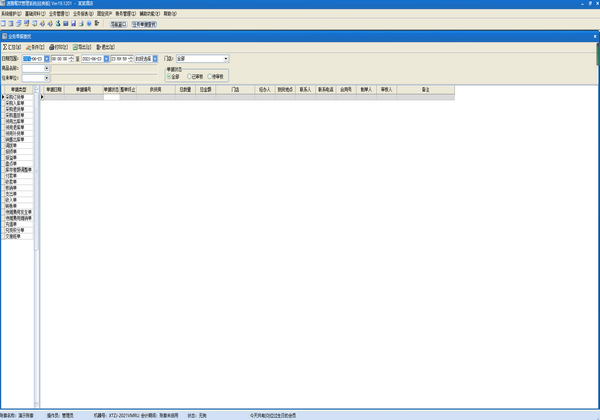Select the 待审核 status radio button
Viewport: 600px width, 420px height.
tap(211, 76)
